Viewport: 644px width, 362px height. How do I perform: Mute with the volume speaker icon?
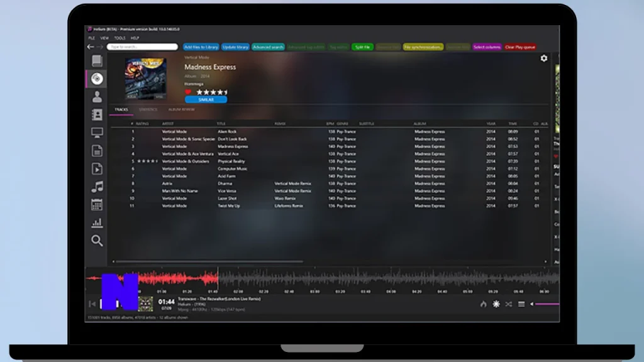tap(532, 304)
